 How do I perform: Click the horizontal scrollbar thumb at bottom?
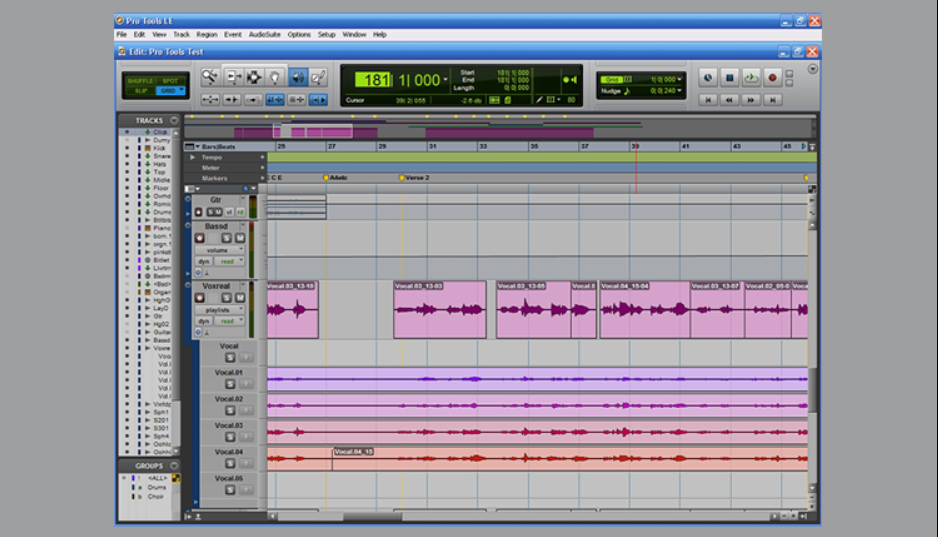[372, 517]
